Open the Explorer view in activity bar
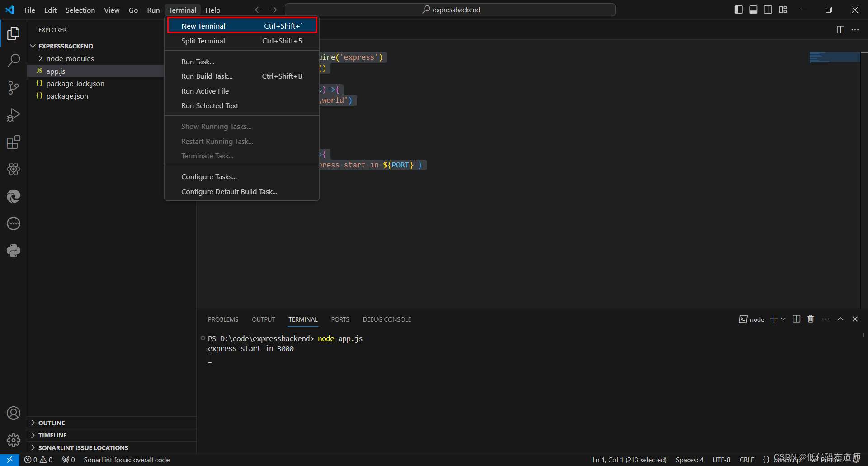This screenshot has width=868, height=466. pos(14,33)
